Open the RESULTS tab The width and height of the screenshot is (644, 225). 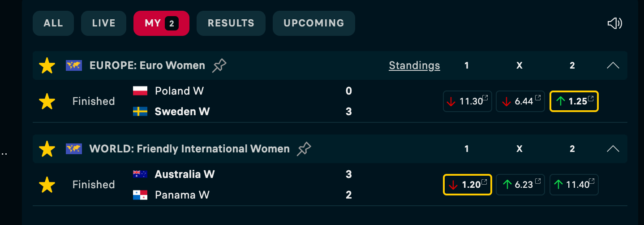pyautogui.click(x=231, y=23)
